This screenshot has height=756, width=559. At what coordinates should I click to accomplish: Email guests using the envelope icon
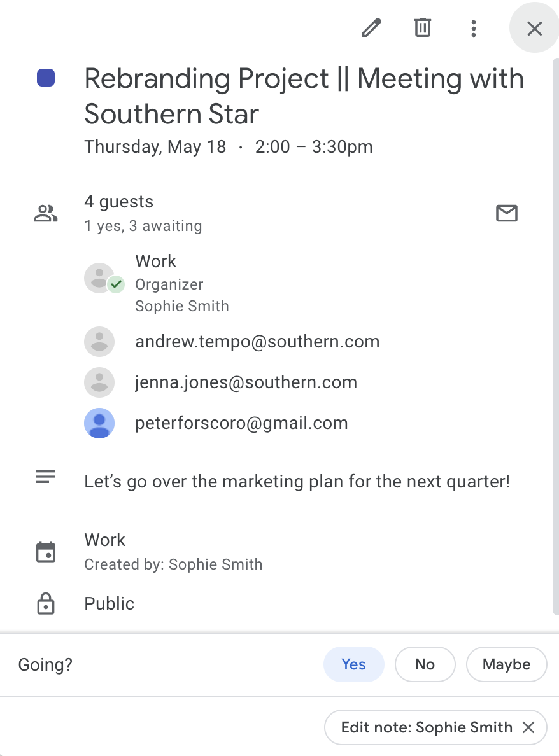pyautogui.click(x=506, y=213)
